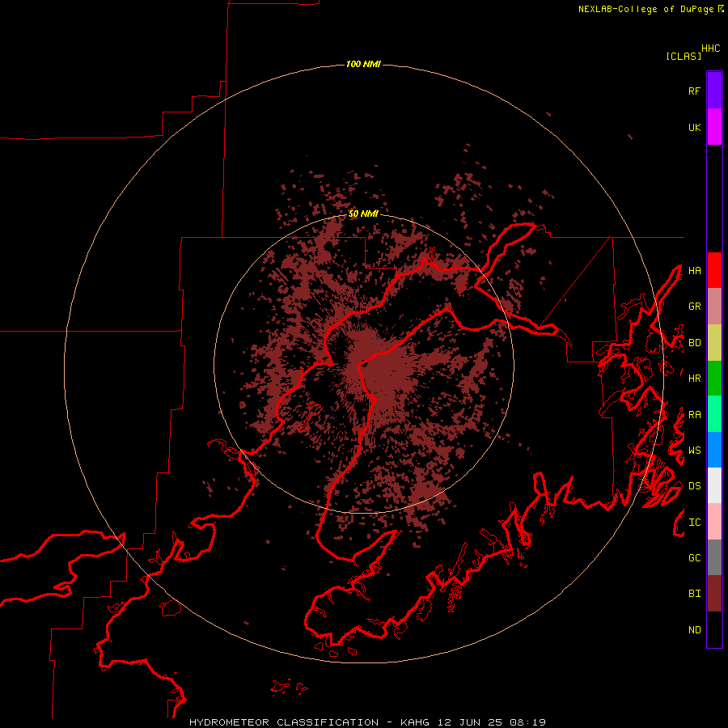Click the BD yellow legend swatch
Screen dimensions: 728x728
[x=714, y=342]
